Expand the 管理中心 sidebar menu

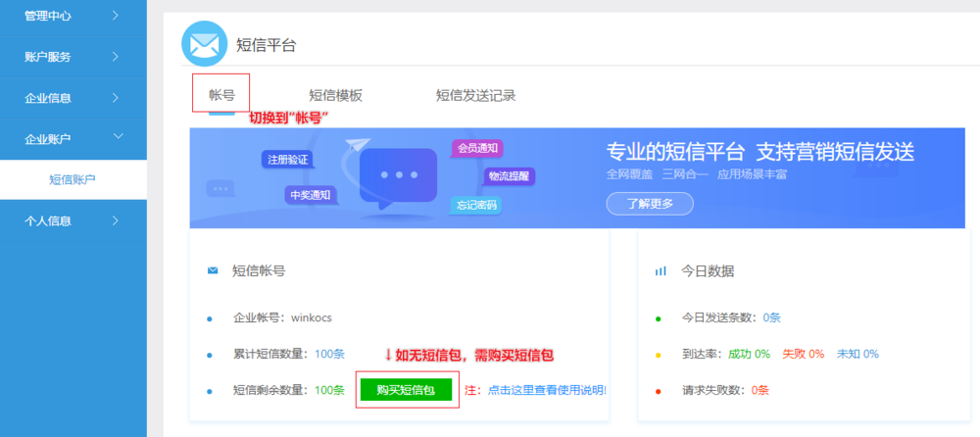tap(73, 15)
